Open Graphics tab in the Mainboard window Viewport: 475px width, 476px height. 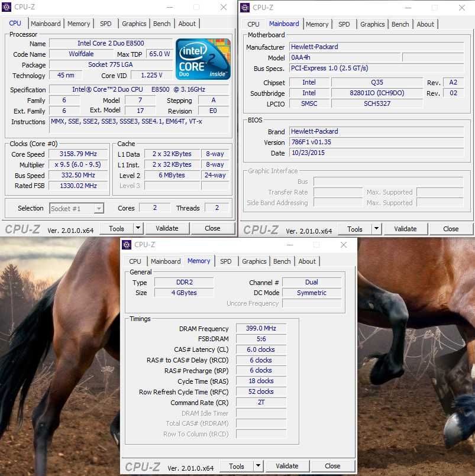pos(372,24)
